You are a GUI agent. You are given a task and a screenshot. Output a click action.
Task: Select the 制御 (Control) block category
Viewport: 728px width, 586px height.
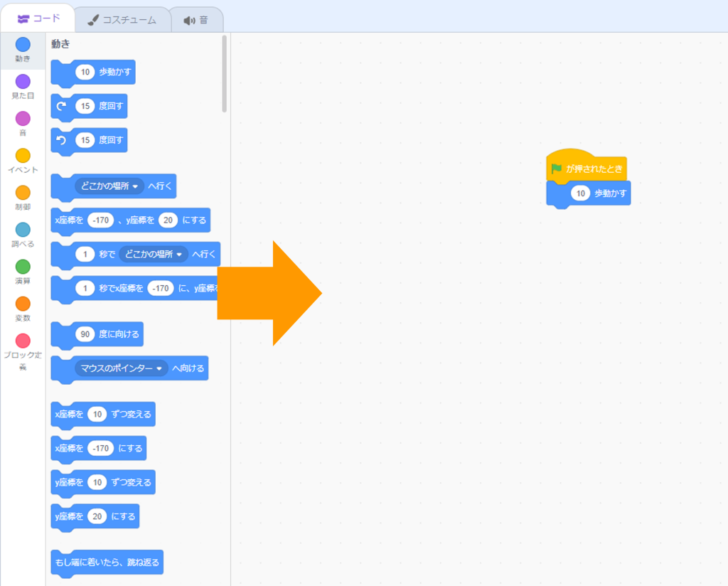[23, 193]
